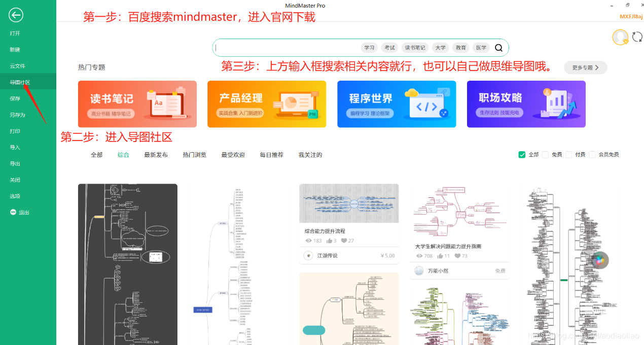Select 导图社区 in the sidebar
The image size is (644, 345).
pyautogui.click(x=18, y=81)
